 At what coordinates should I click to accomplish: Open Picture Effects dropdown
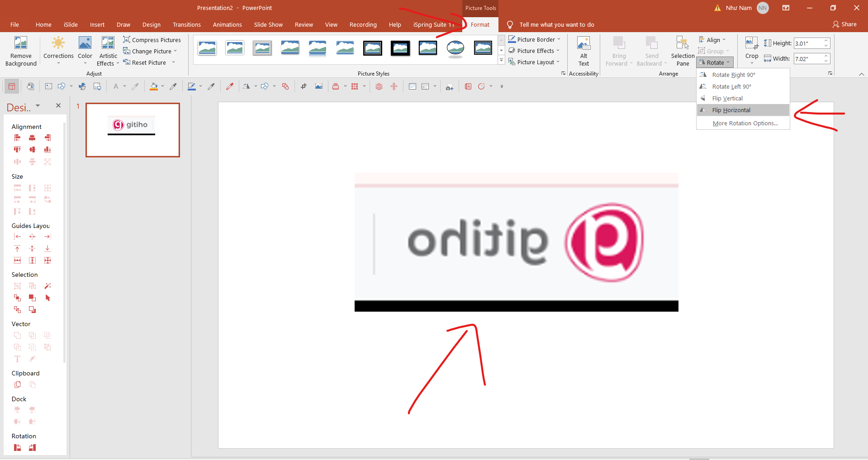coord(534,51)
